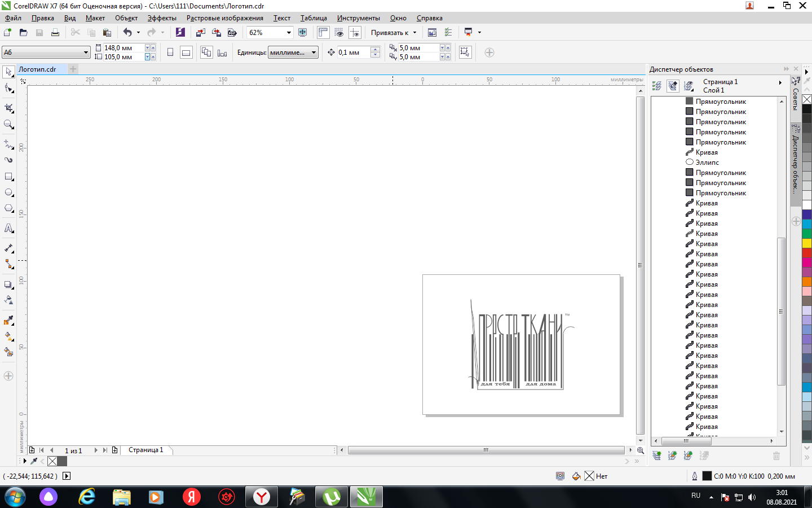Set page orientation to landscape

point(186,52)
